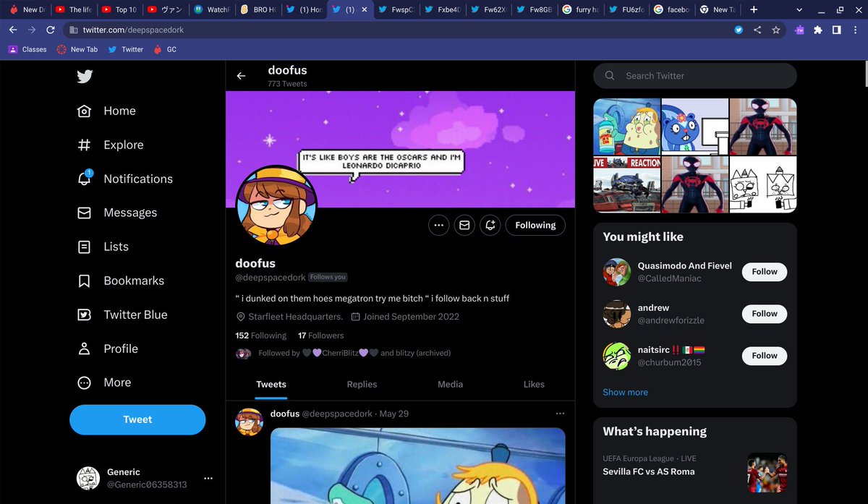Open Profile in sidebar
868x504 pixels.
pos(107,349)
